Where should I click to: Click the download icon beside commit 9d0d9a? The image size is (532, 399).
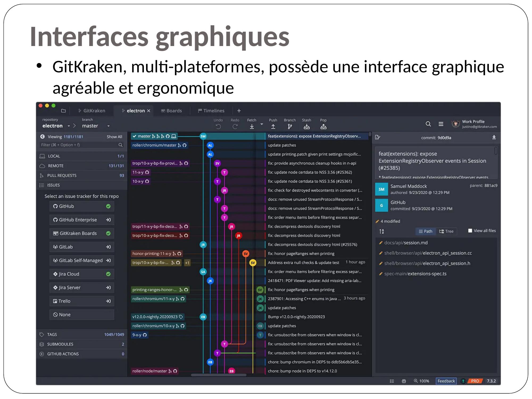coord(494,137)
